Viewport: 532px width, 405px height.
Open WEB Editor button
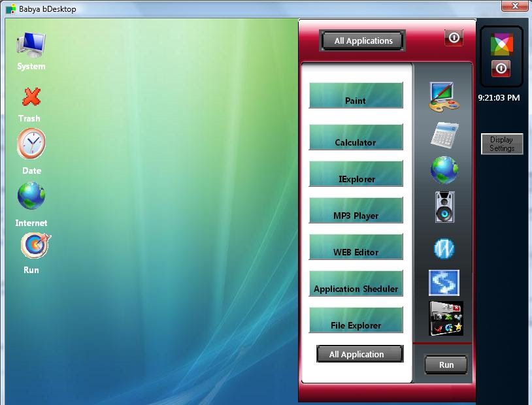356,247
